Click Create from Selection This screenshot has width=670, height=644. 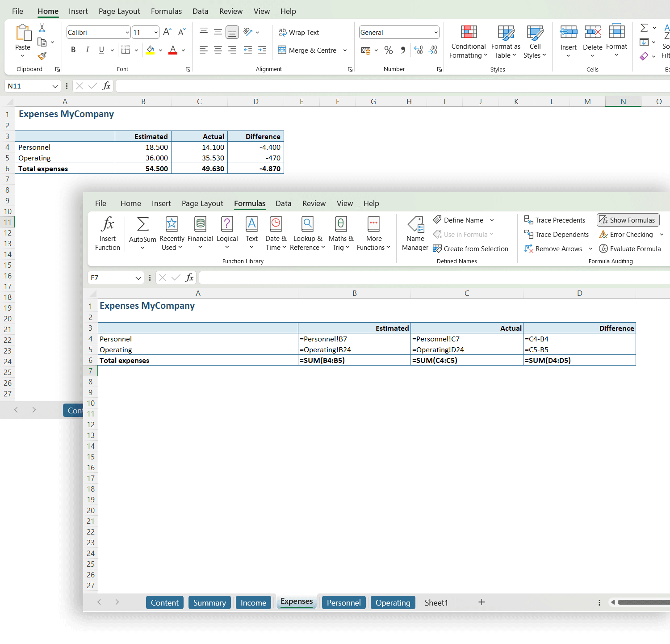pyautogui.click(x=470, y=248)
